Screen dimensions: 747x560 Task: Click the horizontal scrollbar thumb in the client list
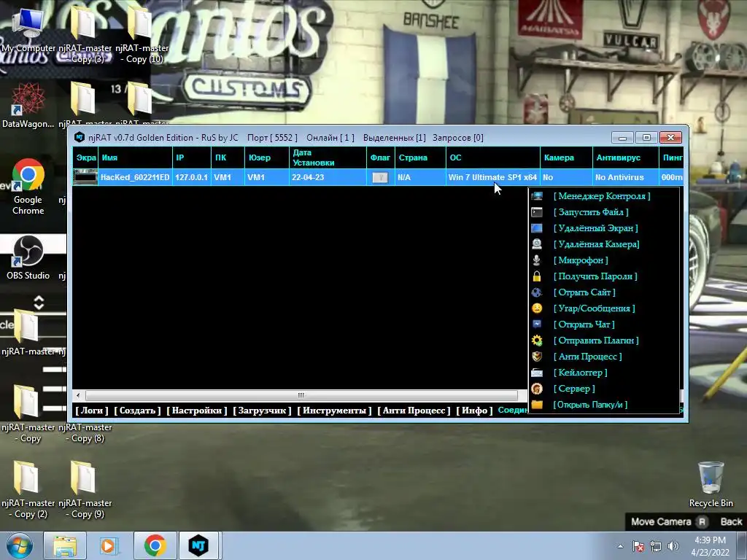tap(301, 395)
